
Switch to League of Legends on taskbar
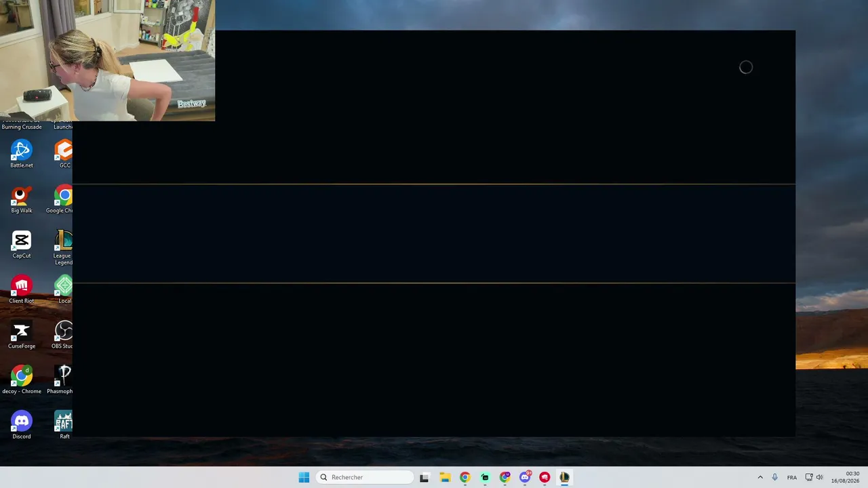[x=564, y=477]
